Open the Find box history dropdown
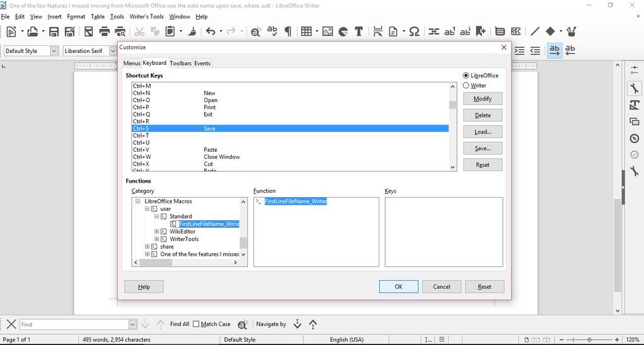Viewport: 644px width, 345px height. pos(132,324)
